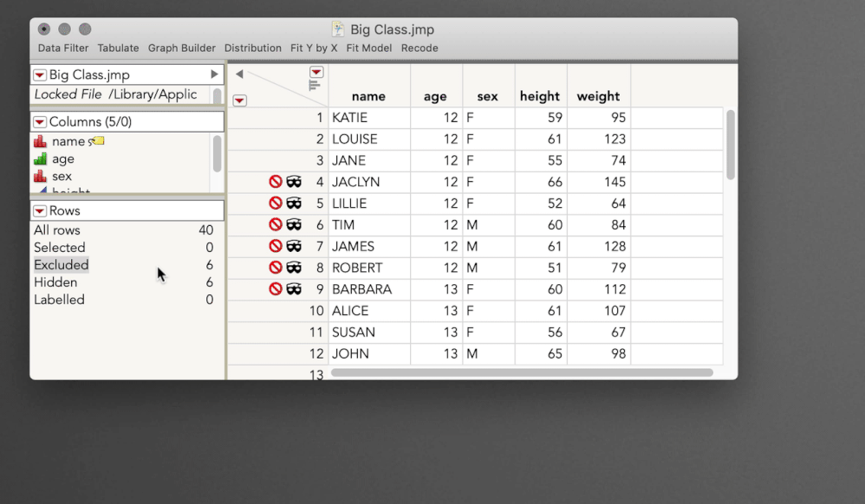Select the weight column header
The height and width of the screenshot is (504, 865).
coord(599,96)
